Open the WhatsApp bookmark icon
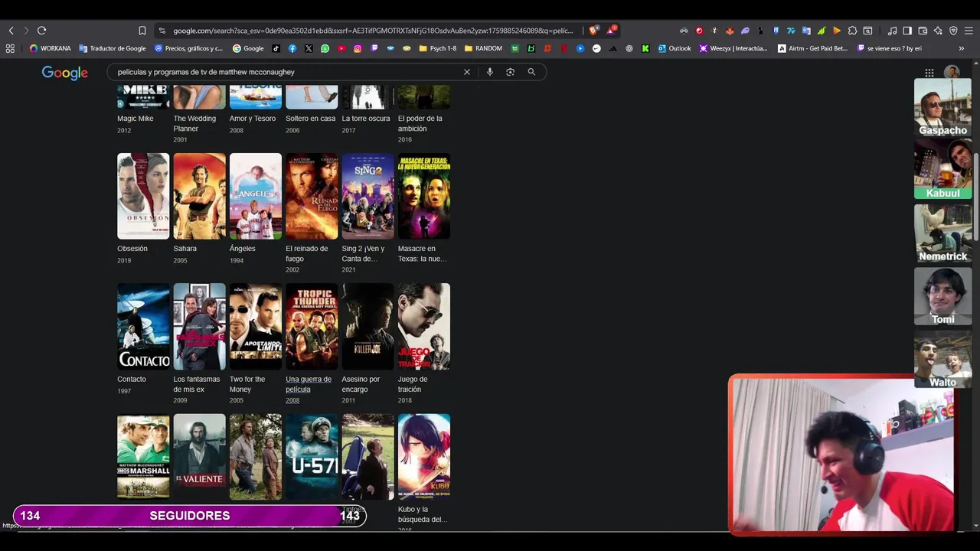Viewport: 980px width, 551px height. point(325,48)
